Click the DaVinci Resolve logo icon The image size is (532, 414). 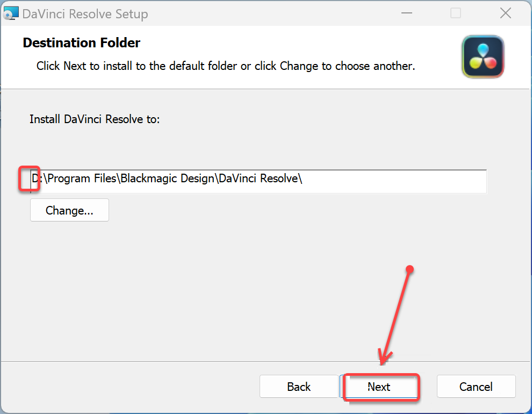tap(483, 56)
